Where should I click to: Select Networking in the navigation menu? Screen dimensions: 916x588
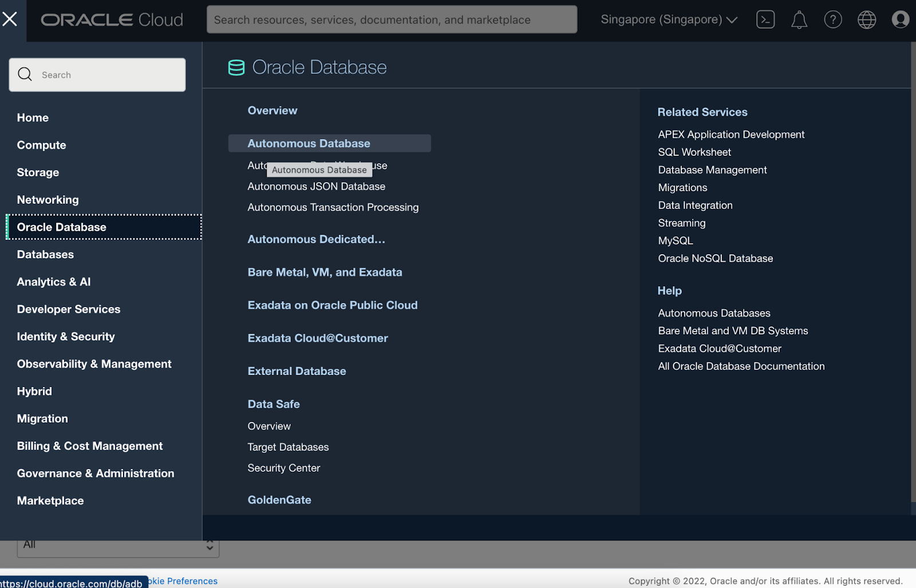[48, 200]
